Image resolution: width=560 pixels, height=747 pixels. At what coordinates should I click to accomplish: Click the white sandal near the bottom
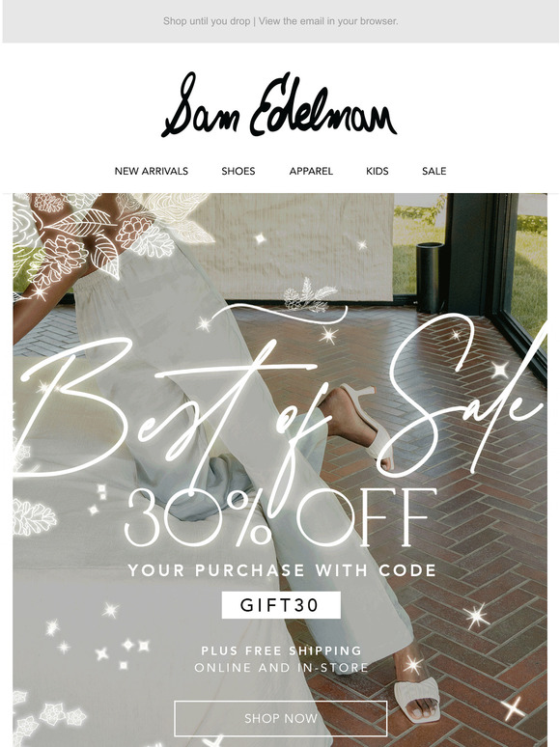pos(417,698)
